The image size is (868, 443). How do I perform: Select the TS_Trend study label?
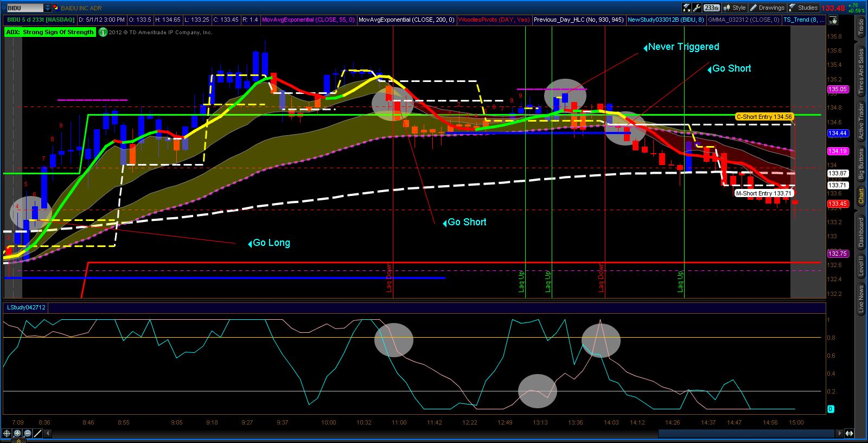[804, 20]
